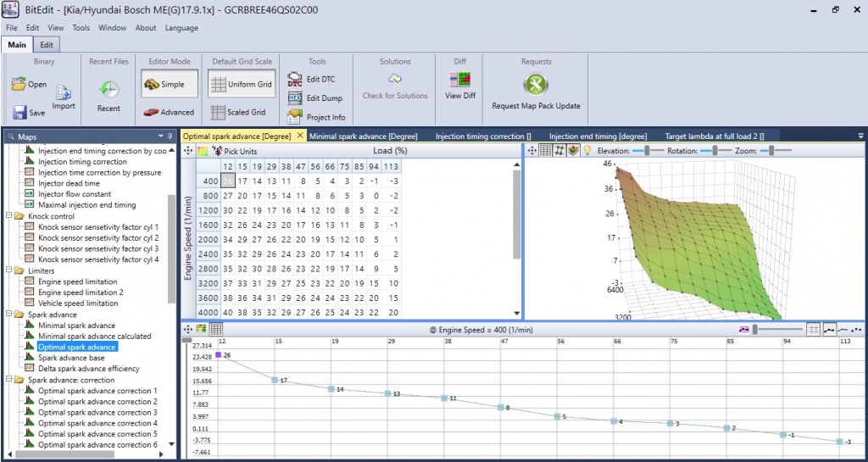Adjust the Elevation slider
The image size is (868, 462).
point(648,151)
